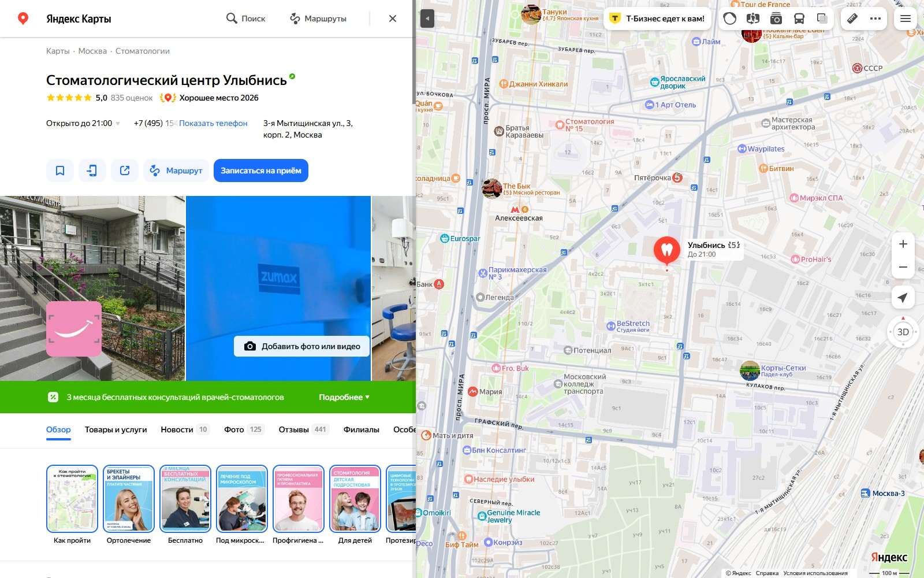Click the bookmark save icon

[60, 171]
